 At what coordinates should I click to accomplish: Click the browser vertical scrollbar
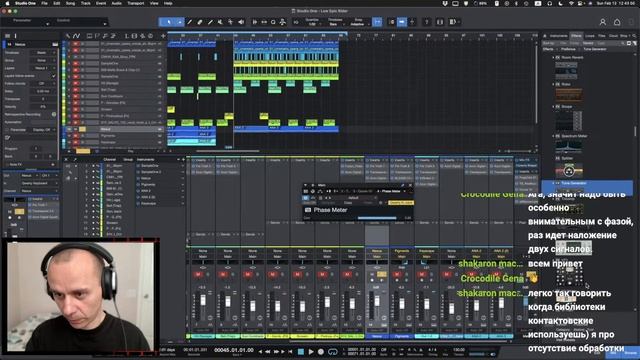(635, 131)
